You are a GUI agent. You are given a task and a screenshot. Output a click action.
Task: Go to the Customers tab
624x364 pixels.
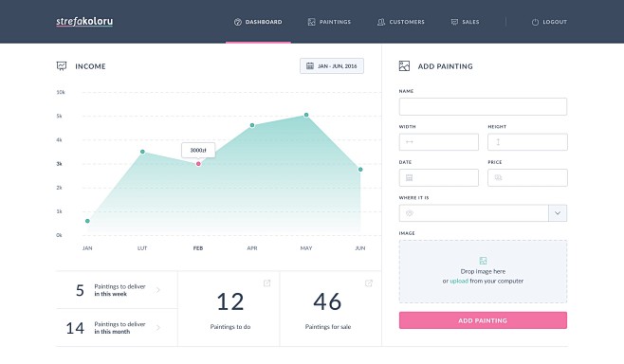coord(401,22)
